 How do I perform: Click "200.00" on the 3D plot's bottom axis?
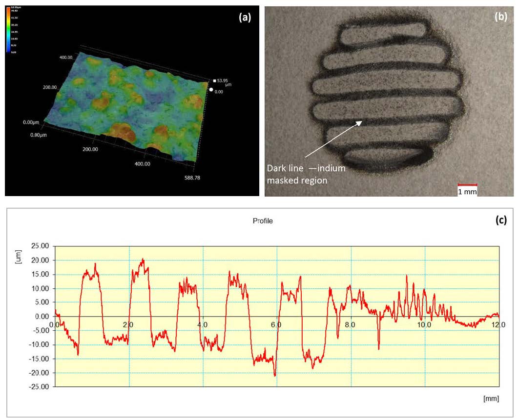[90, 149]
